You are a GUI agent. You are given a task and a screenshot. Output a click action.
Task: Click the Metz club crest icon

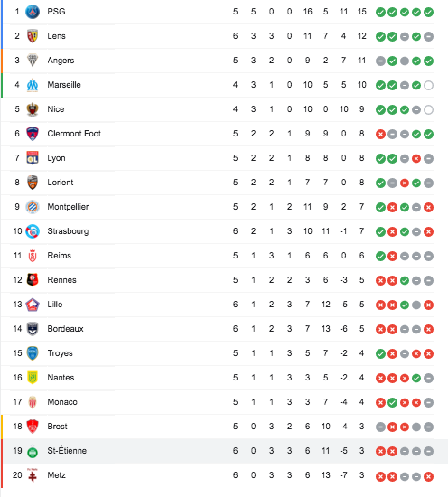(x=33, y=474)
